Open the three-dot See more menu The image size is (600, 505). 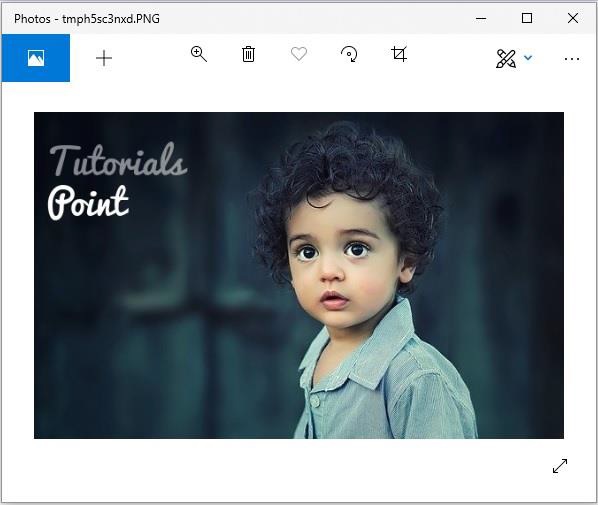coord(571,59)
